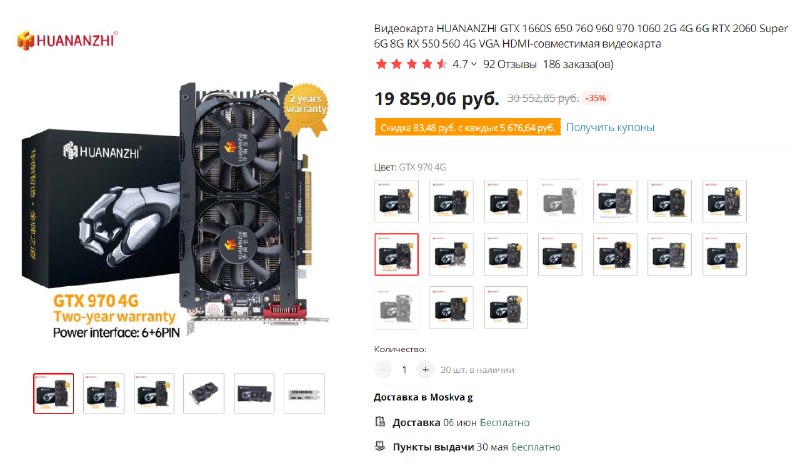The image size is (800, 466).
Task: Select the last variant swatch in the third row
Action: (506, 307)
